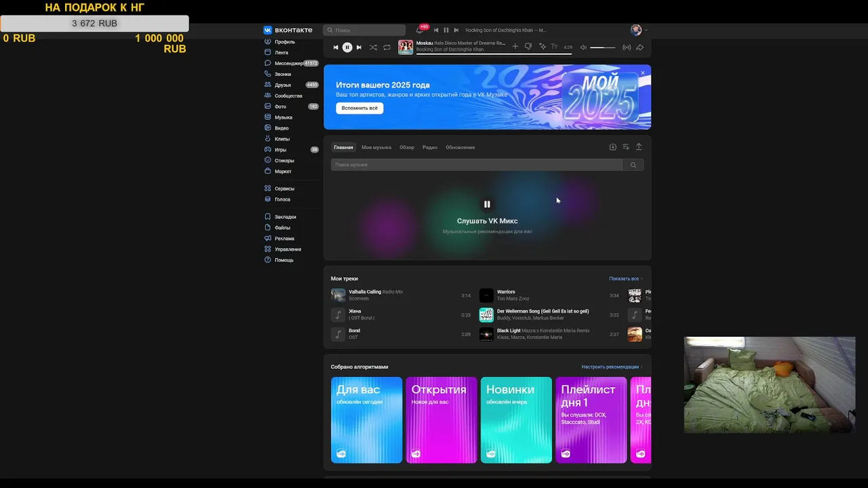Open Игры in the sidebar
868x488 pixels.
(x=280, y=150)
